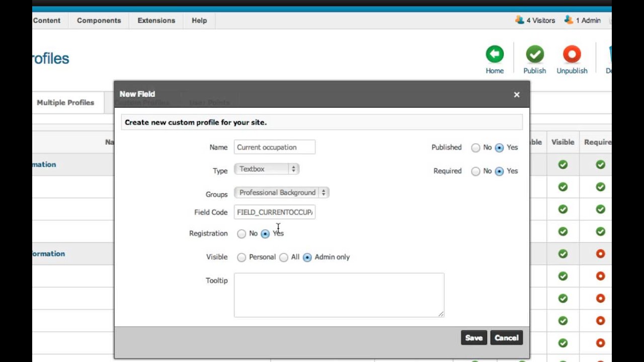Viewport: 644px width, 362px height.
Task: Click the 1 Admin user icon
Action: point(569,20)
